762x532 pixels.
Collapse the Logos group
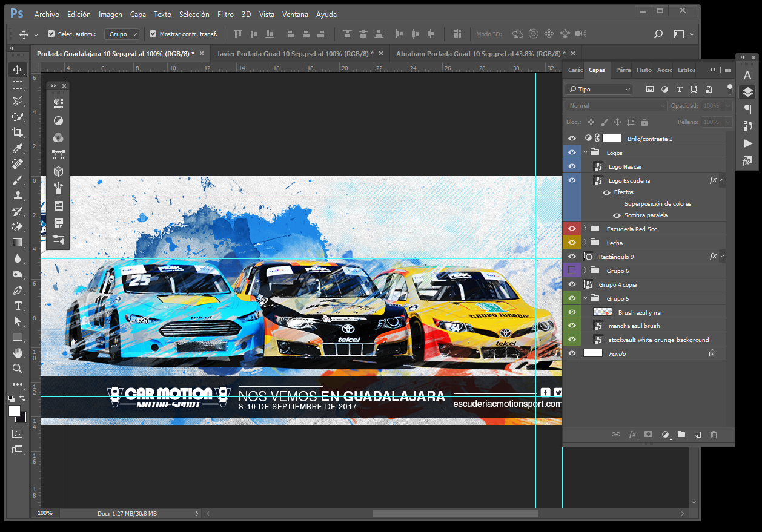point(586,153)
